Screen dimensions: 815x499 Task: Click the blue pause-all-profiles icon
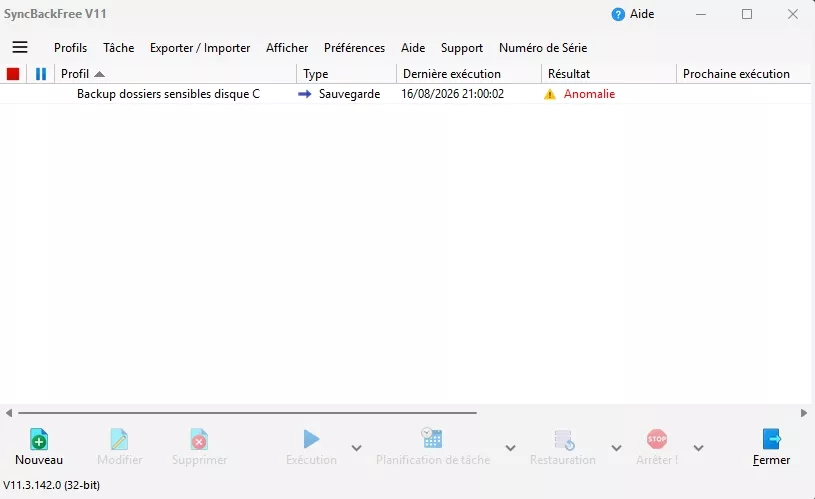[41, 74]
